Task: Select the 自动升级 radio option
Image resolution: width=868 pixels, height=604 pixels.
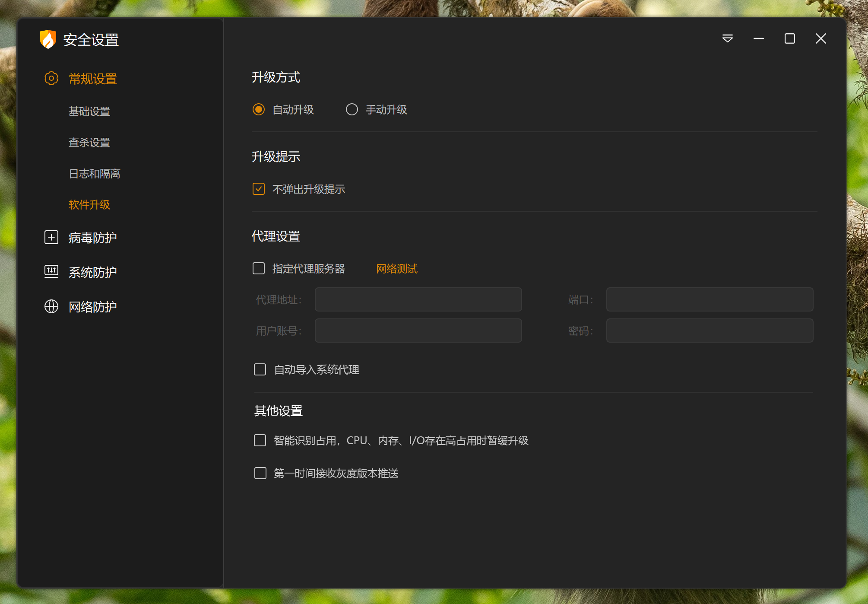Action: click(x=259, y=109)
